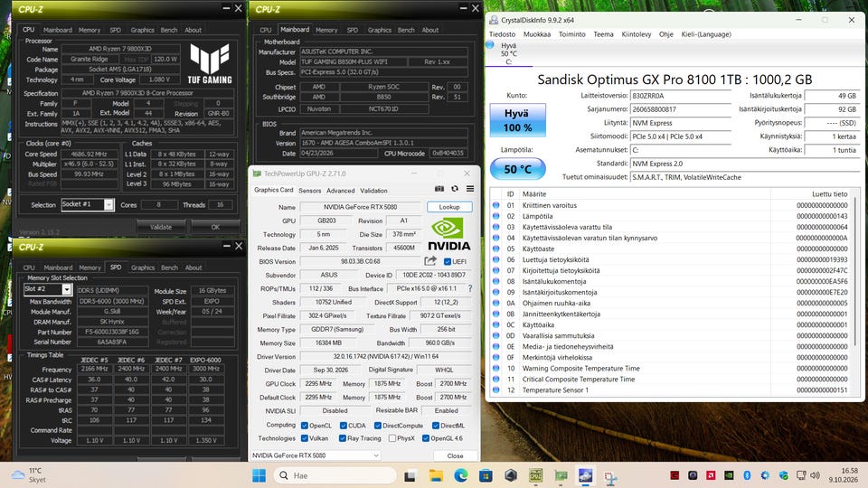Click Bluetooth tray icon
Image resolution: width=868 pixels, height=488 pixels.
click(747, 475)
